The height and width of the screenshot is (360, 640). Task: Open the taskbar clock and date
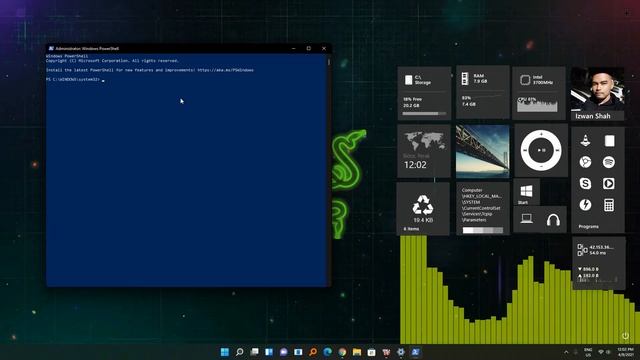click(625, 352)
